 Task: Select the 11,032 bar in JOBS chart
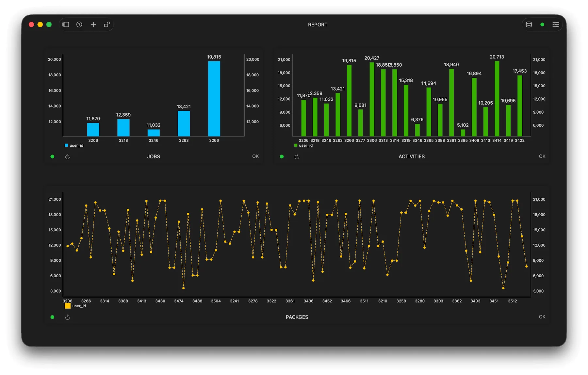pos(154,133)
